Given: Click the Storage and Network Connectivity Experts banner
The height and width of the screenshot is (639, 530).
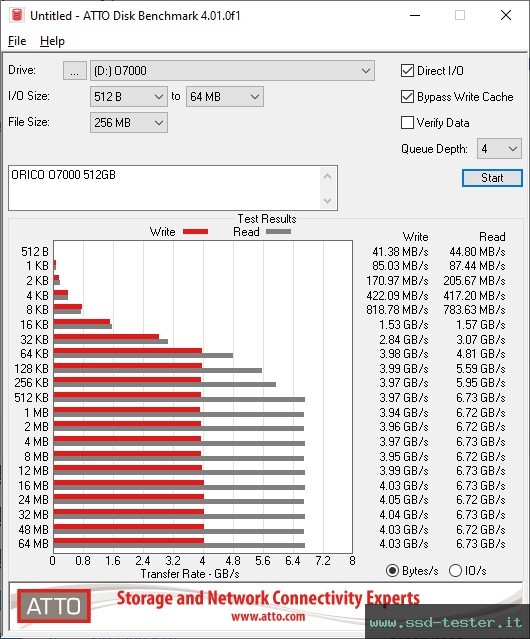Looking at the screenshot, I should point(268,598).
